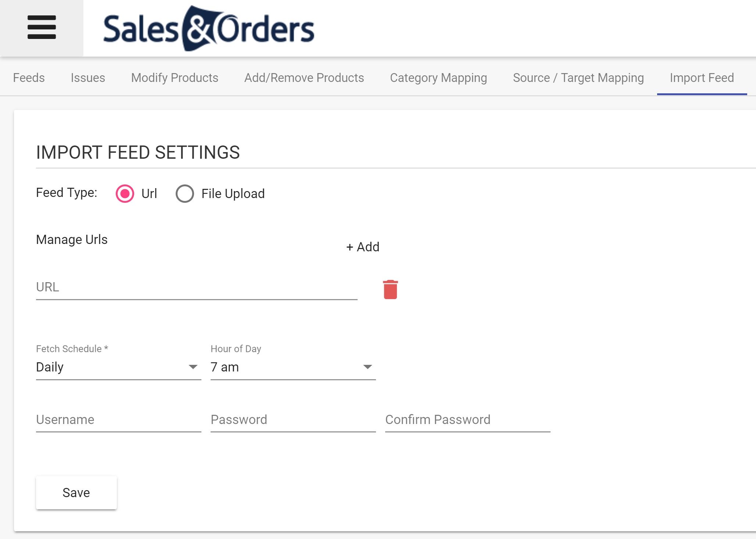Select the File Upload feed type

(184, 194)
